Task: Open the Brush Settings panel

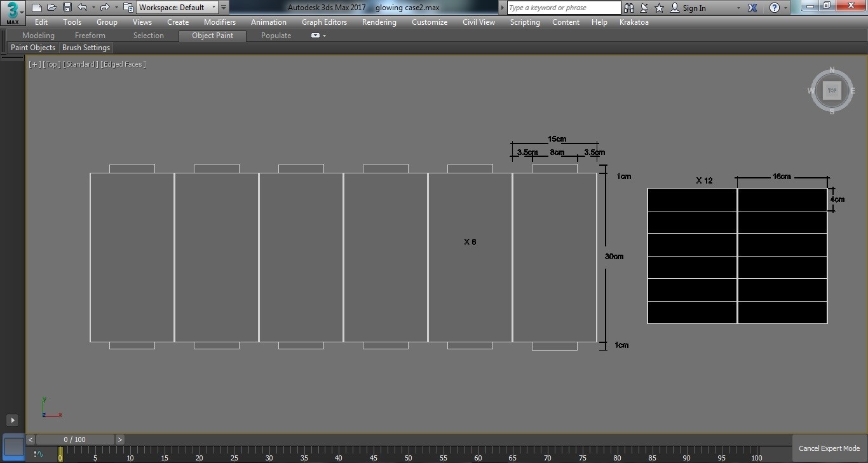Action: click(x=86, y=48)
